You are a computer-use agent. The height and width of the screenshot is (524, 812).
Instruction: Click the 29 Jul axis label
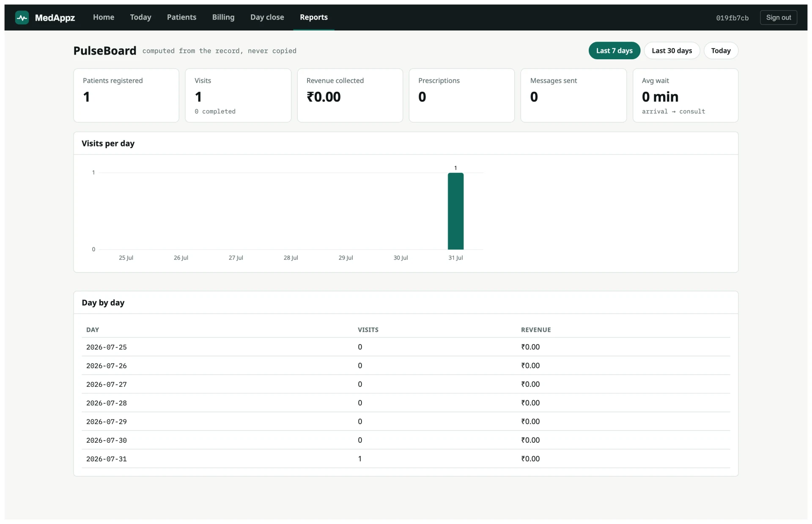(x=346, y=258)
